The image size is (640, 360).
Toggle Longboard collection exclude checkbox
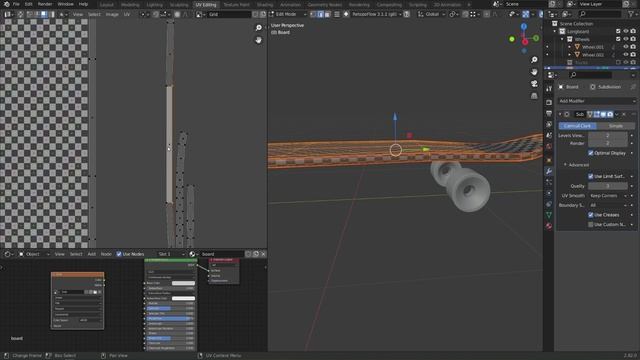(618, 31)
